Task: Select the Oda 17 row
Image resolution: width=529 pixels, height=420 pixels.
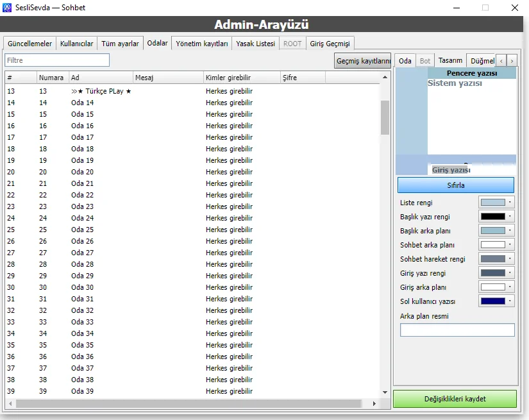Action: [192, 137]
